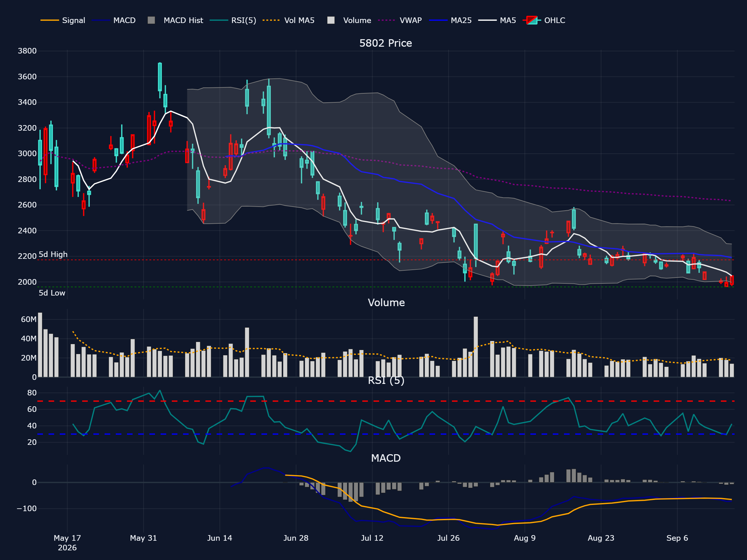This screenshot has width=747, height=560.
Task: Click the '60M' volume axis label
Action: coord(29,319)
